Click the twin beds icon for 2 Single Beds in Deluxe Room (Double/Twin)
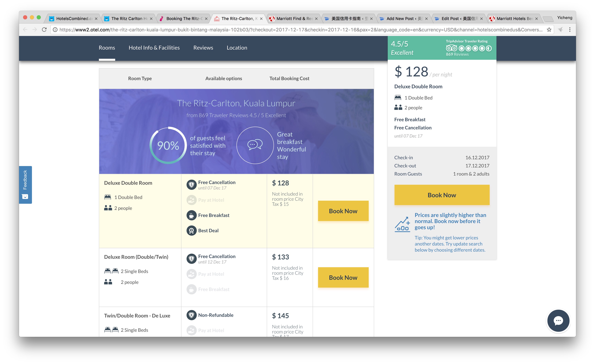This screenshot has height=364, width=595. 111,271
